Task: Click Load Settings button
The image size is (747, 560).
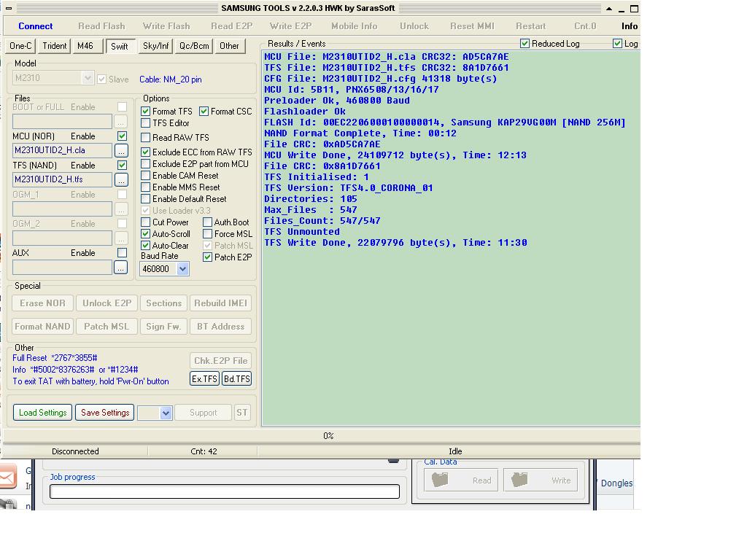Action: click(x=42, y=413)
